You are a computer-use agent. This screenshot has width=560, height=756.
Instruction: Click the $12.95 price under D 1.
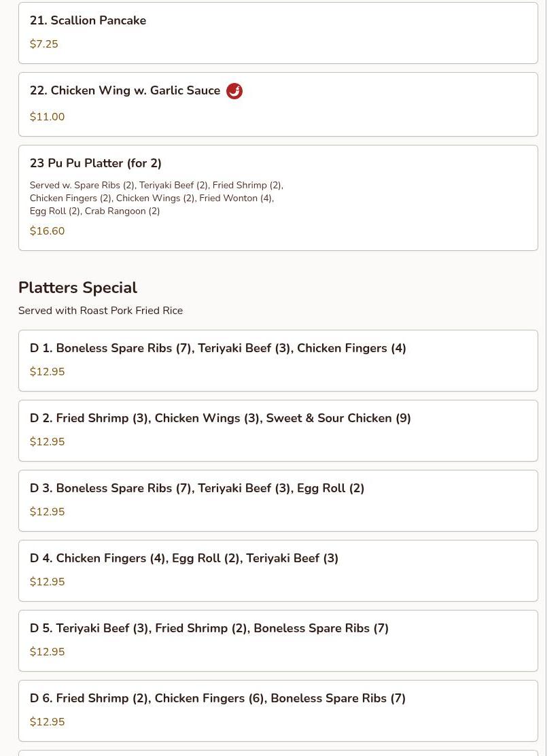pyautogui.click(x=48, y=372)
